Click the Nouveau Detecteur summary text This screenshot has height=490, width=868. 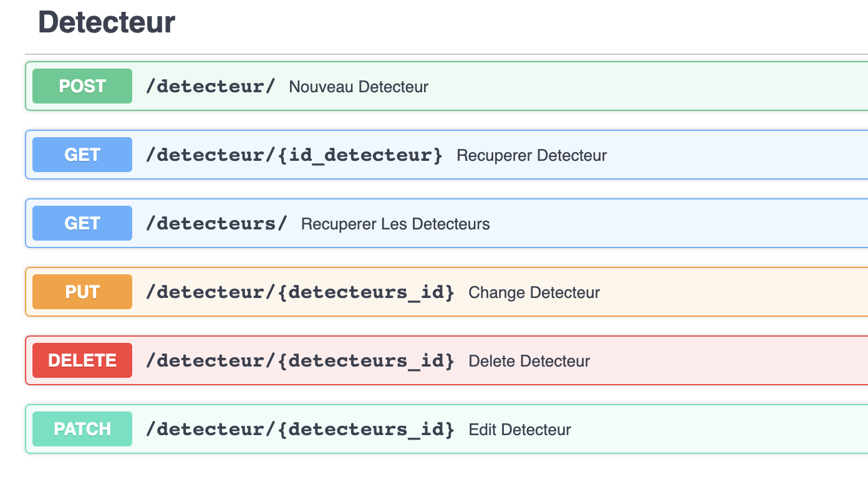(x=358, y=87)
